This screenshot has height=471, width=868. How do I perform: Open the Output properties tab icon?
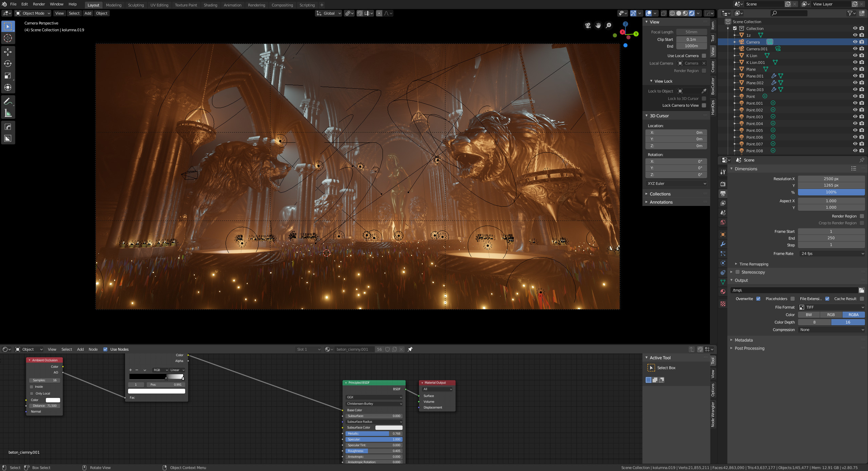click(x=723, y=193)
